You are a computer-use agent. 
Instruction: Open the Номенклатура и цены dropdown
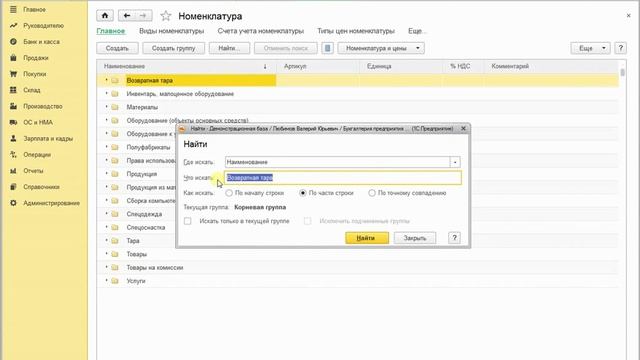tap(381, 48)
